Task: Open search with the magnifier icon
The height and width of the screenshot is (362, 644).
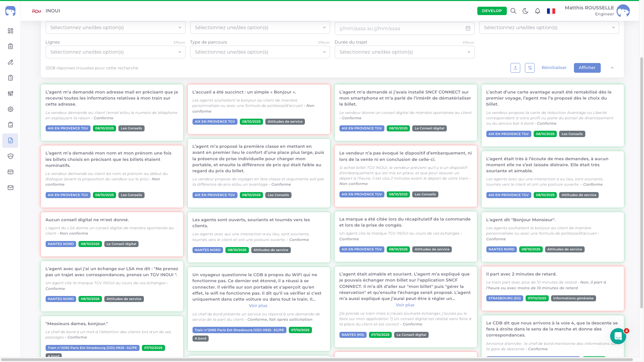Action: [x=513, y=11]
